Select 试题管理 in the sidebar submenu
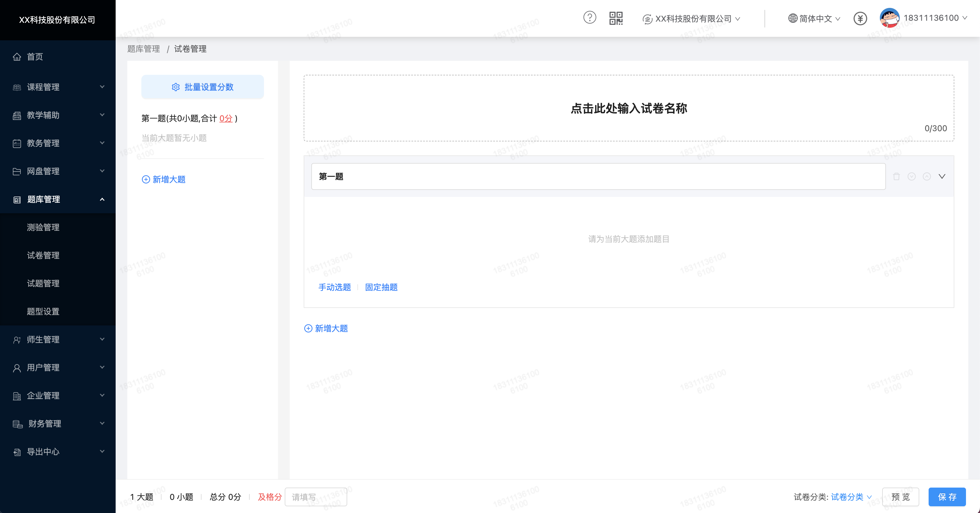 [43, 283]
